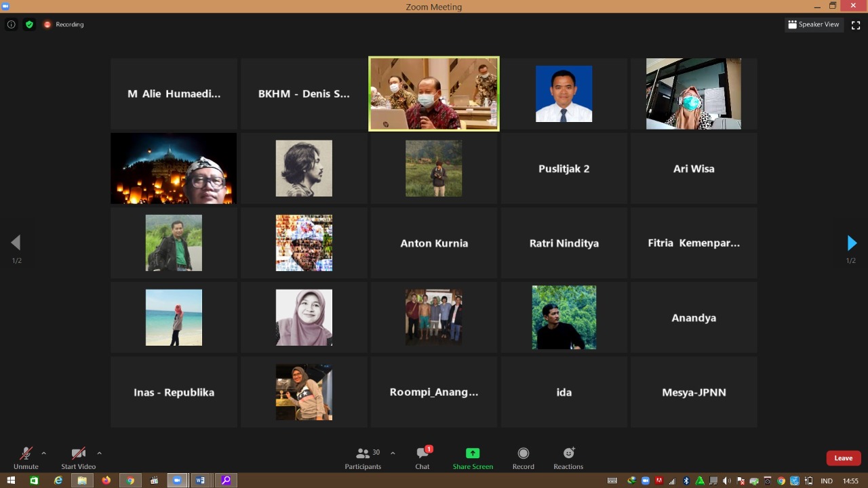Viewport: 868px width, 488px height.
Task: Click the Windows Start button
Action: [x=11, y=481]
